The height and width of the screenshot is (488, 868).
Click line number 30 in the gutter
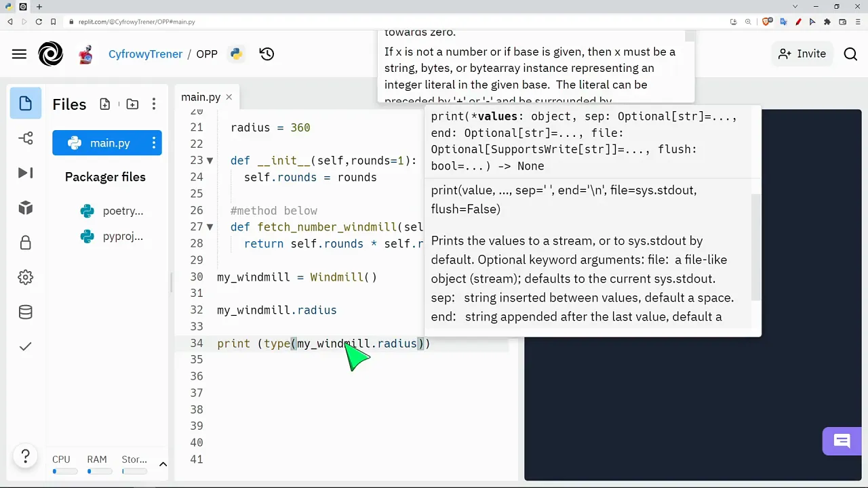197,277
